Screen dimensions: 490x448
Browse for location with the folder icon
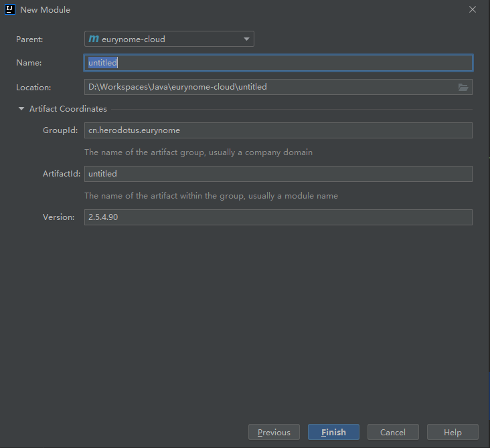(463, 87)
